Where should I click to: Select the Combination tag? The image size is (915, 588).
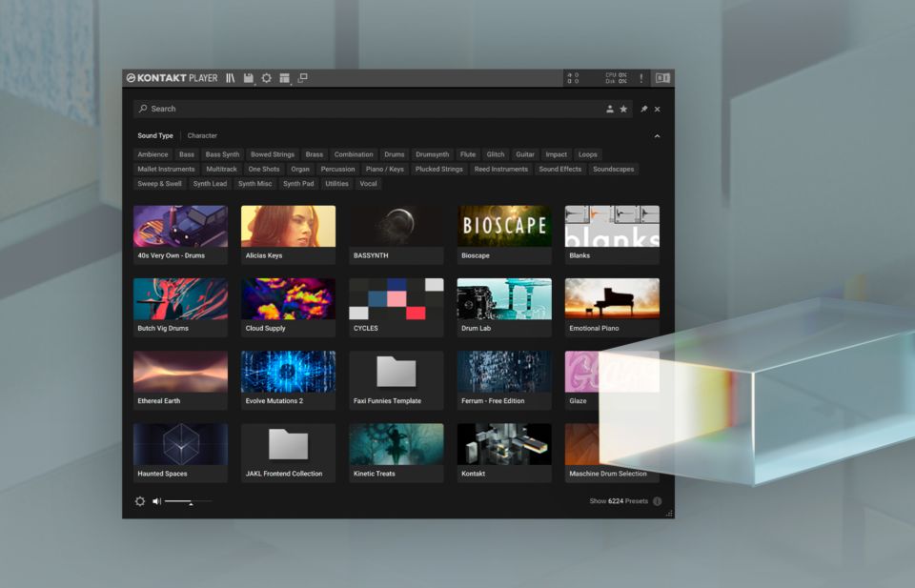click(354, 154)
